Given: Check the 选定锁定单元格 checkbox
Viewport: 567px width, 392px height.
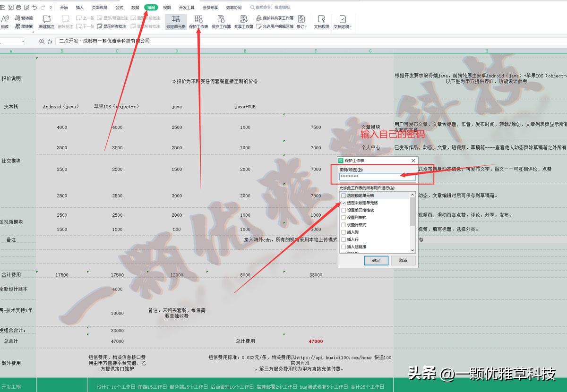Looking at the screenshot, I should click(x=343, y=196).
